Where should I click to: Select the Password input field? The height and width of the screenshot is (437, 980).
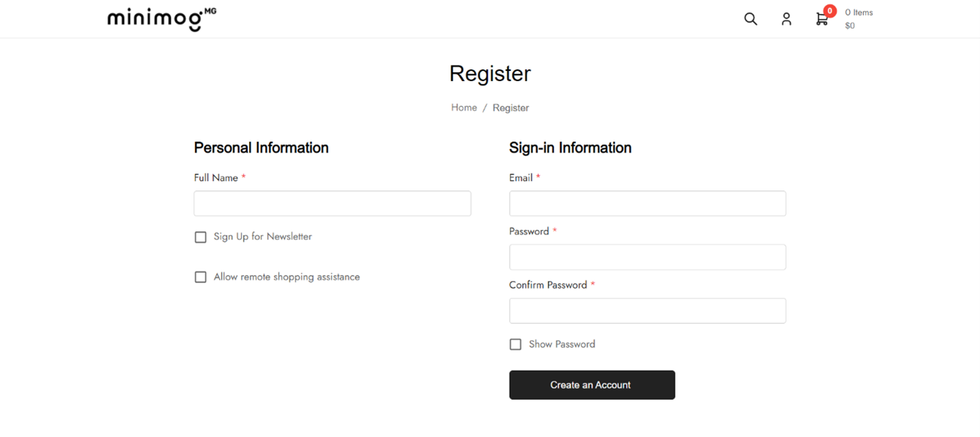click(648, 258)
